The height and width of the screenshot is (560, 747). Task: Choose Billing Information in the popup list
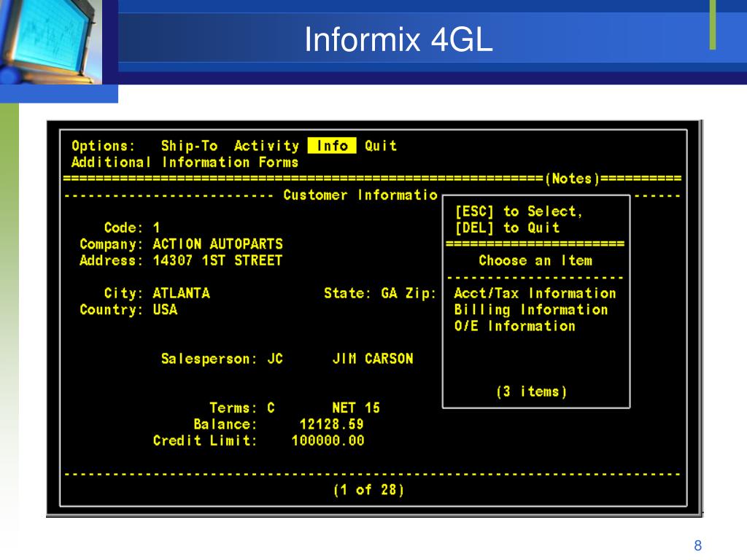531,309
